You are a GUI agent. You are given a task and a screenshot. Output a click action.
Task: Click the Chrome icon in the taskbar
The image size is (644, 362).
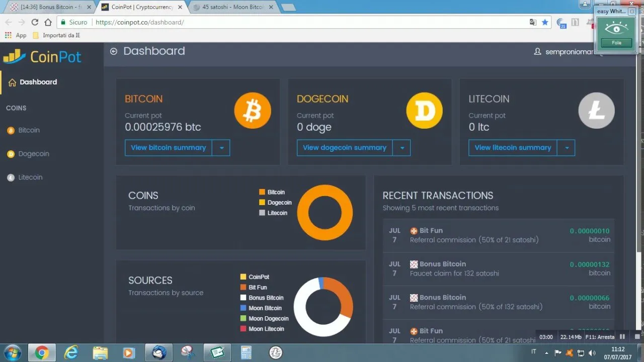[x=42, y=352]
